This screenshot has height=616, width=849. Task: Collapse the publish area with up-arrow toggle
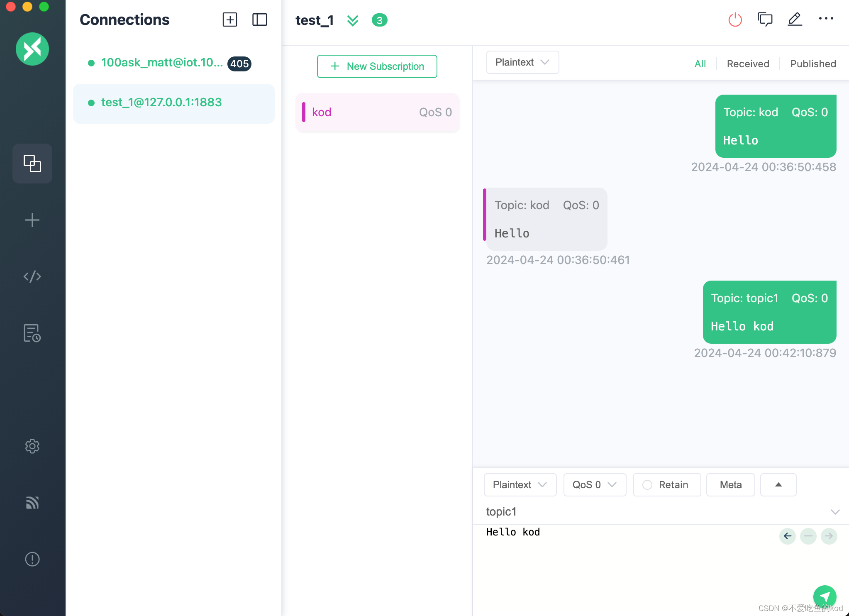(778, 485)
